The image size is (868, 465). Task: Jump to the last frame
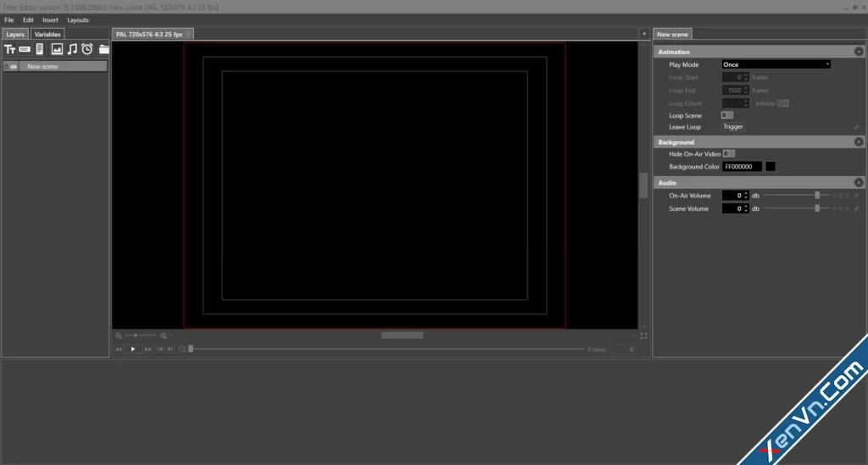point(170,350)
